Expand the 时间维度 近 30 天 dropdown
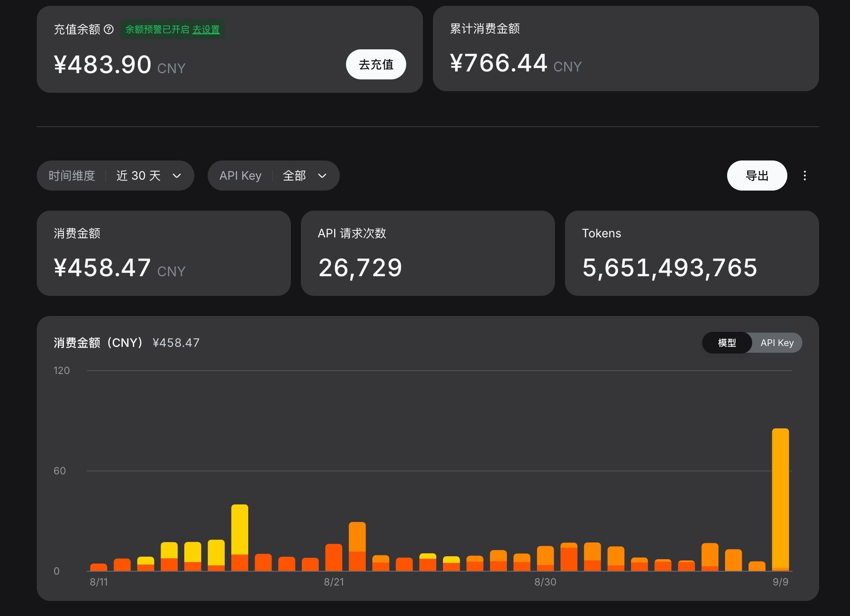 [x=115, y=176]
